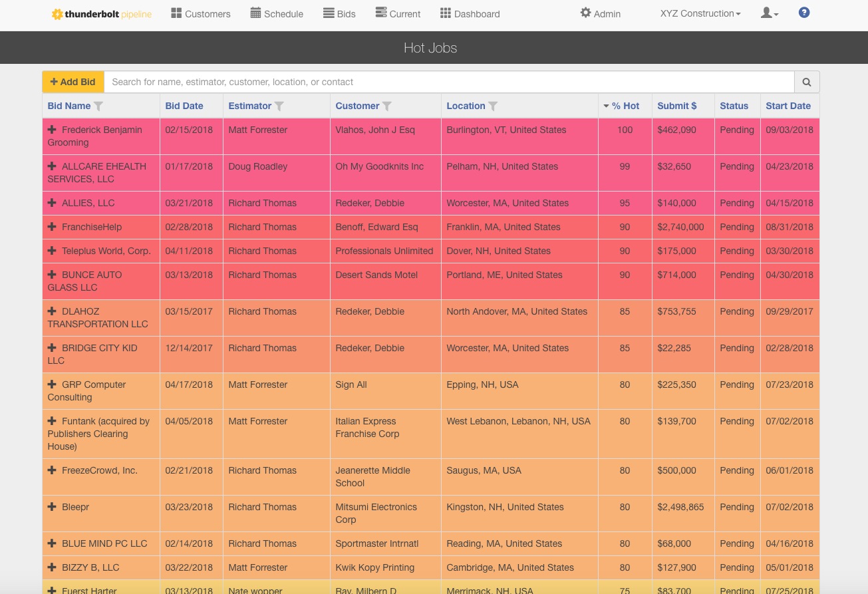The image size is (868, 594).
Task: Expand the Frederick Benjamin Grooming row
Action: 53,130
